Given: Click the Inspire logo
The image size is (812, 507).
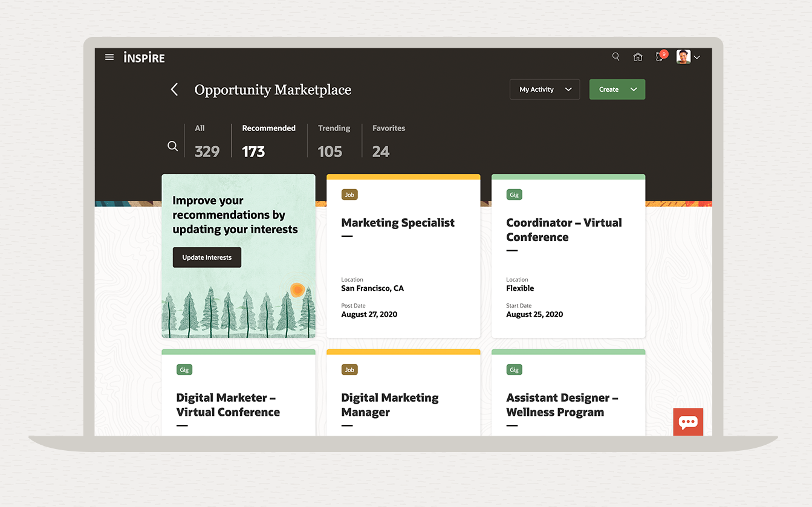Looking at the screenshot, I should coord(144,57).
